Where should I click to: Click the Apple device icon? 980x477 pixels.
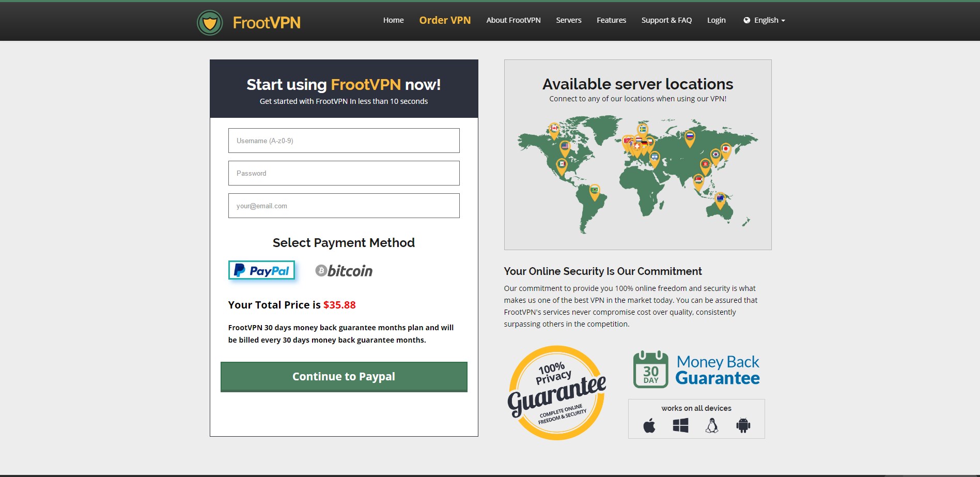point(649,426)
